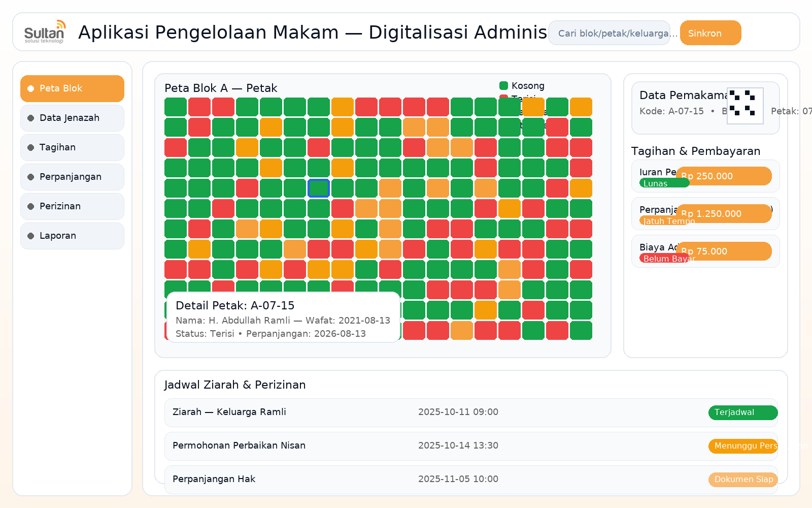This screenshot has height=508, width=812.
Task: Click the Rp 250.000 Iuran payment button
Action: coord(724,176)
